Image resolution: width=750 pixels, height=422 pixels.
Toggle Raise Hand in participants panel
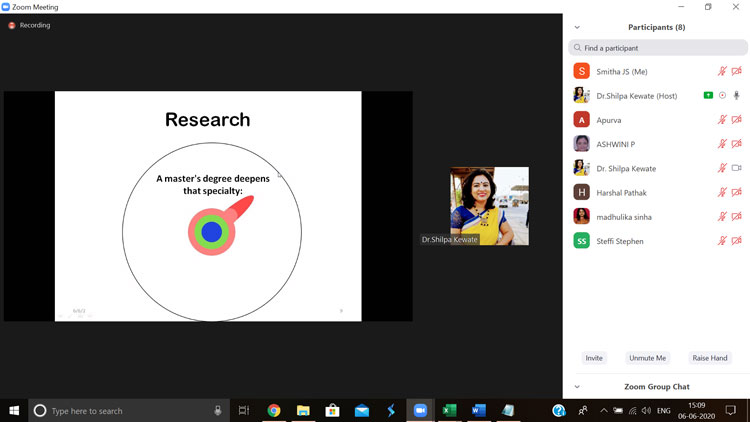coord(710,358)
